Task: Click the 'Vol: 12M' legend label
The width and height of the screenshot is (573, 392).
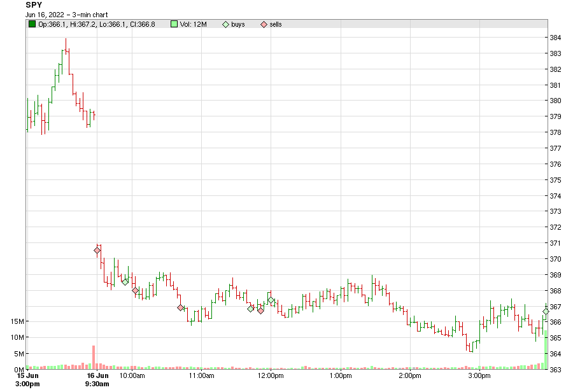Action: 194,24
